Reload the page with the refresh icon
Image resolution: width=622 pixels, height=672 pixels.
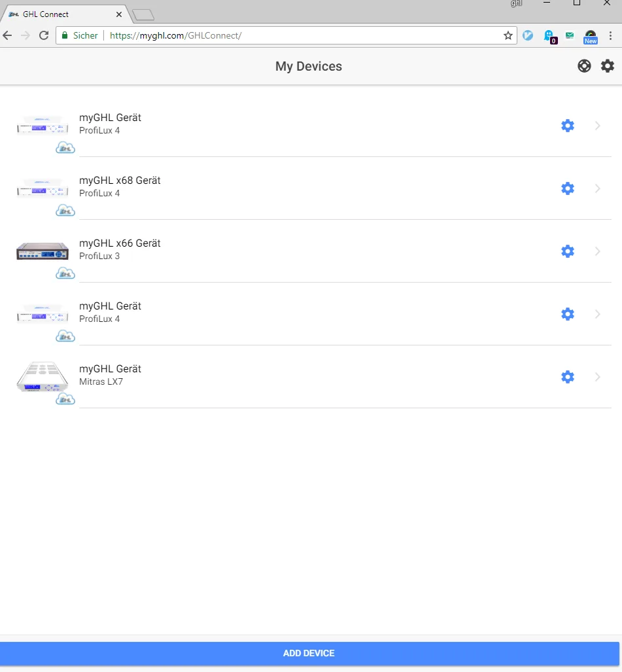pos(44,35)
